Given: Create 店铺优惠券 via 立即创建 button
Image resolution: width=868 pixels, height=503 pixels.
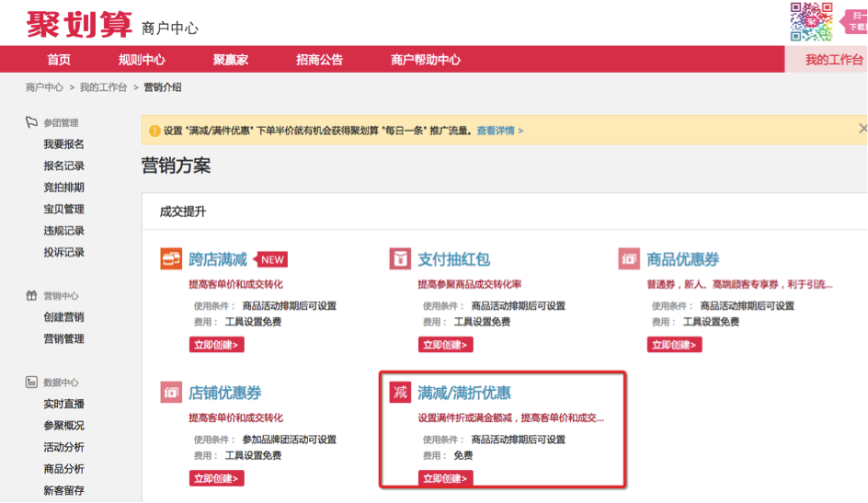Looking at the screenshot, I should [x=216, y=478].
